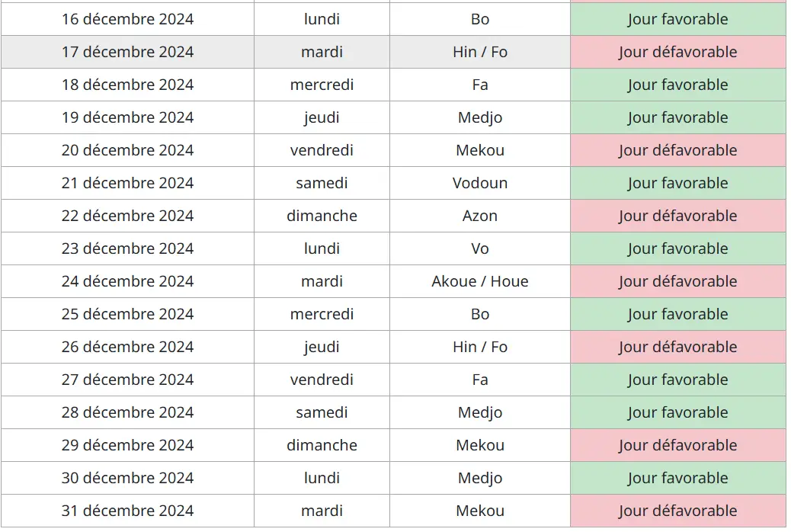Click 'Jour défavorable' for 31 décembre
791x532 pixels.
(677, 511)
